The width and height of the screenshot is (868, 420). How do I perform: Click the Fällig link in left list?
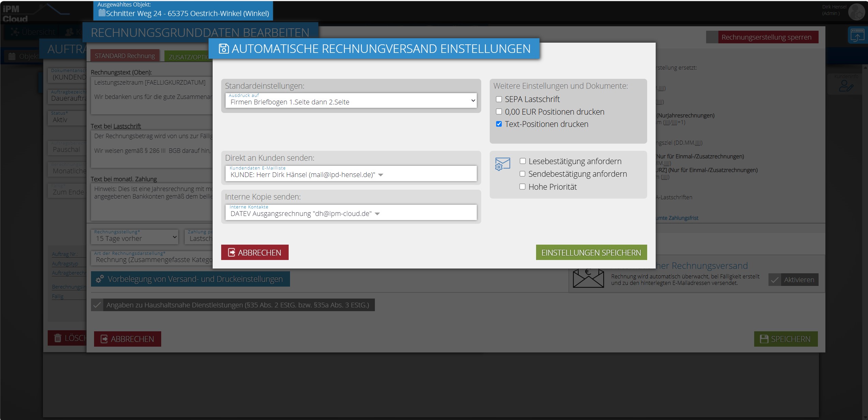point(58,296)
